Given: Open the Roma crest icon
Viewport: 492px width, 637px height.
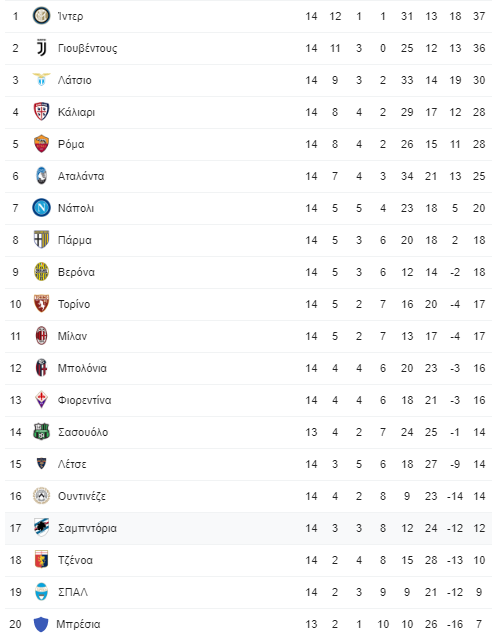Looking at the screenshot, I should click(x=41, y=144).
